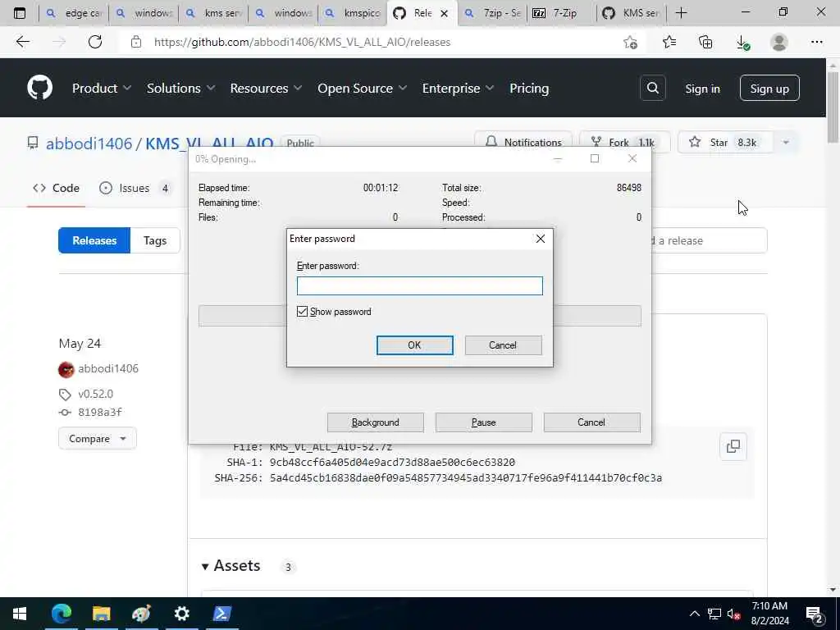Viewport: 840px width, 630px height.
Task: Switch to the kmspico search tab
Action: [352, 13]
